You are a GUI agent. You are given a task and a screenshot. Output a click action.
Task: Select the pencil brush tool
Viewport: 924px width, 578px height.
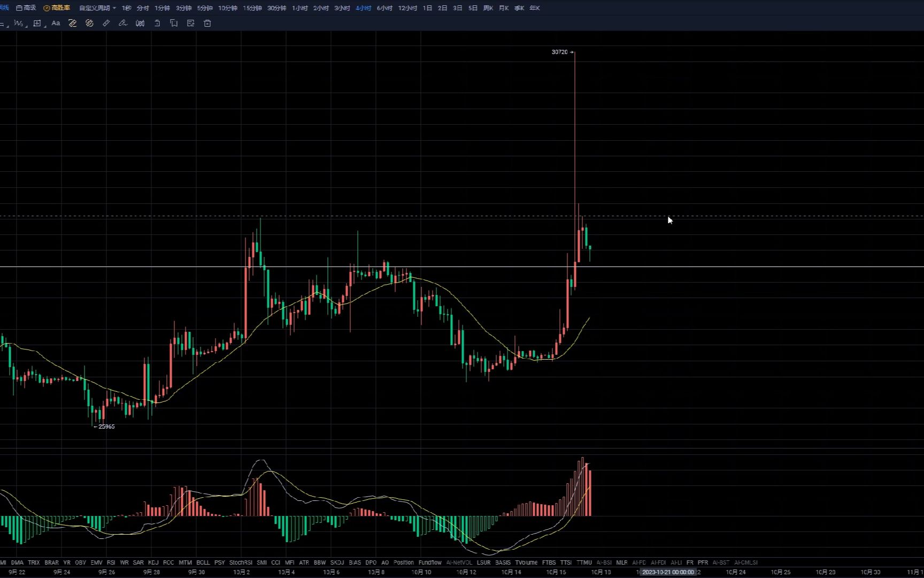[x=123, y=23]
